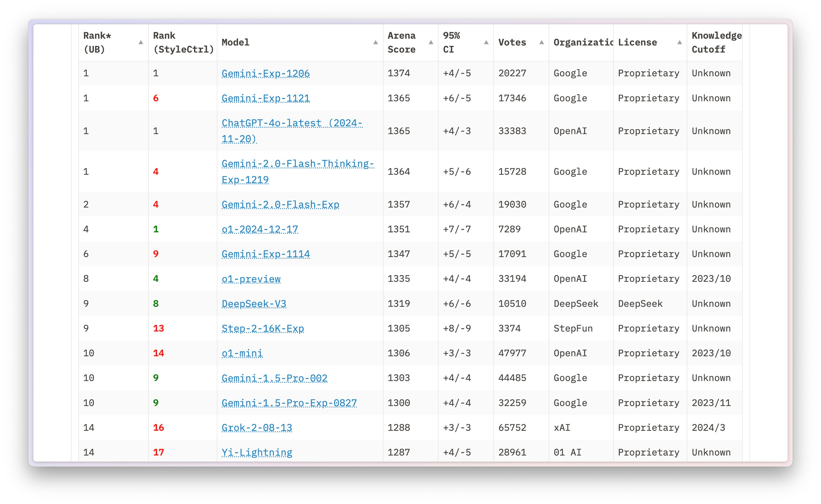
Task: Sort by Model column arrow
Action: pos(375,42)
